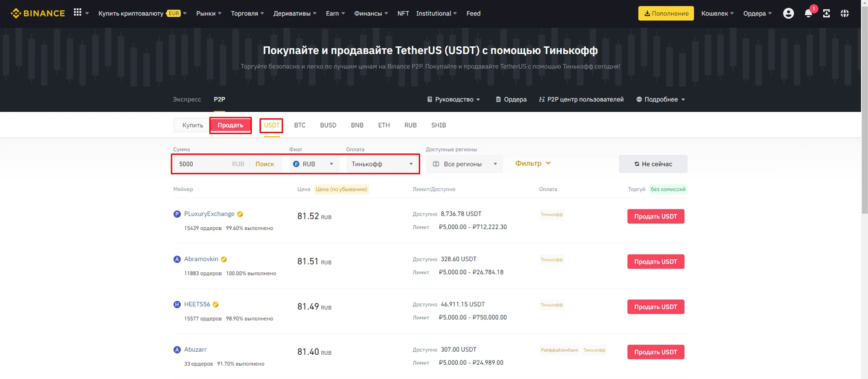Open the RUB fiat dropdown
868x379 pixels.
[x=313, y=164]
